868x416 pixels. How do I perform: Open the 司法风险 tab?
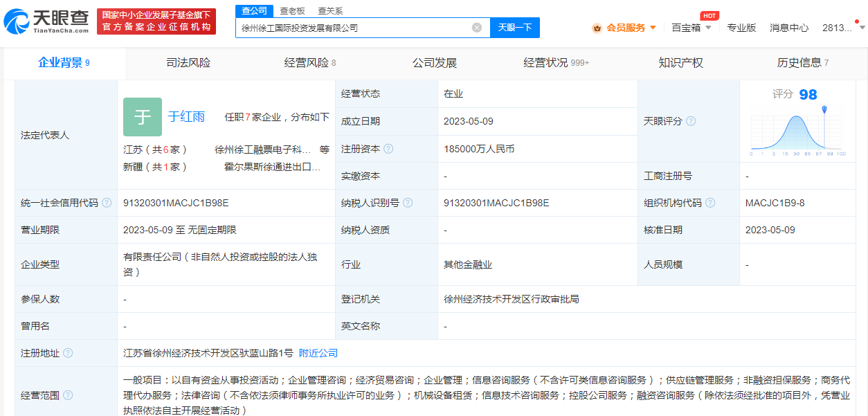point(188,62)
